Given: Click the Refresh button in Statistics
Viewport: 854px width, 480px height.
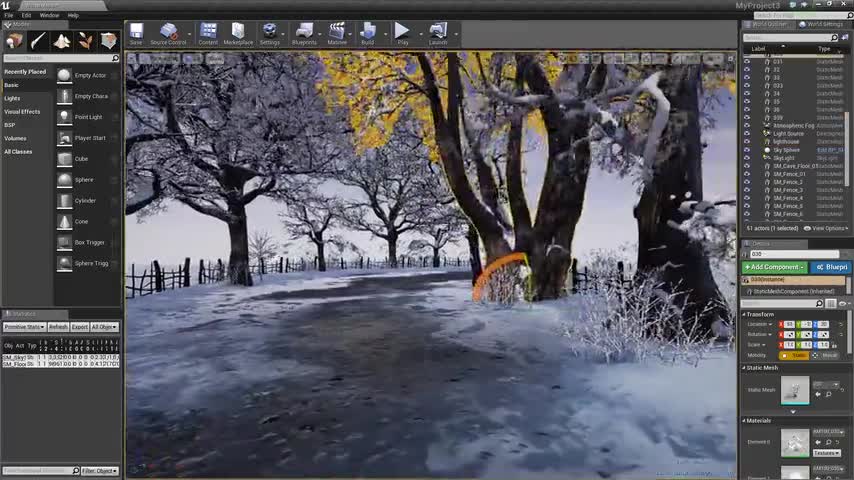Looking at the screenshot, I should click(58, 327).
